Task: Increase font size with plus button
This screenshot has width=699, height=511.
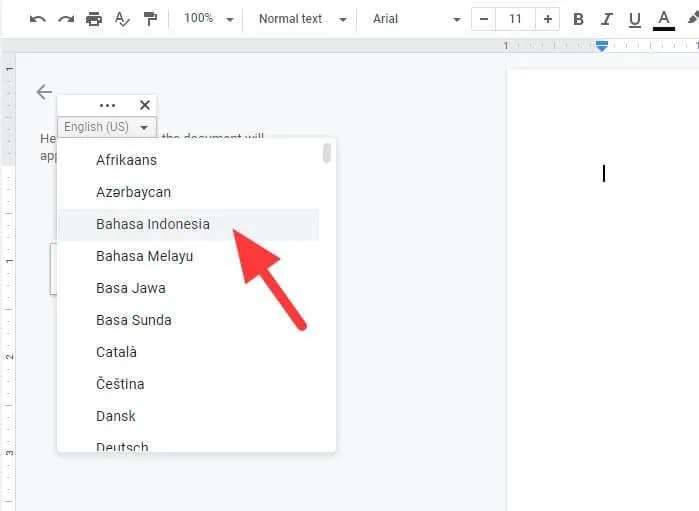Action: point(547,19)
